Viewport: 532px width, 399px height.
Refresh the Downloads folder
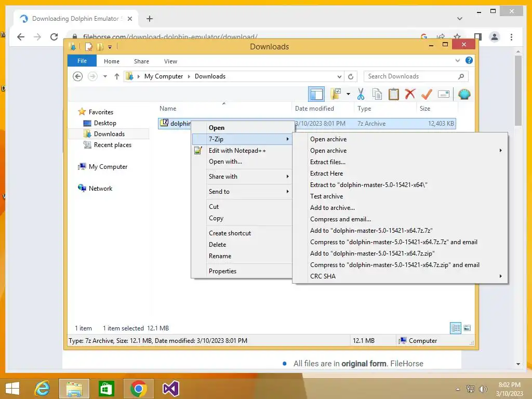[x=351, y=76]
